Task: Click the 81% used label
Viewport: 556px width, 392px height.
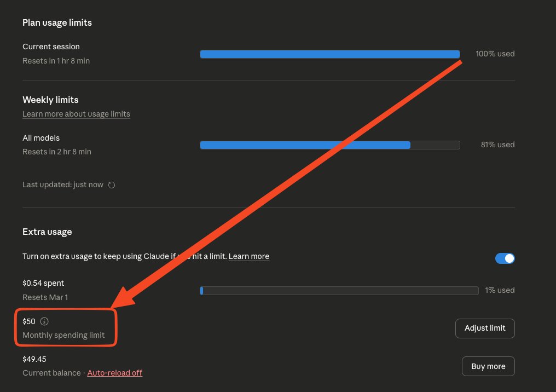Action: click(497, 145)
